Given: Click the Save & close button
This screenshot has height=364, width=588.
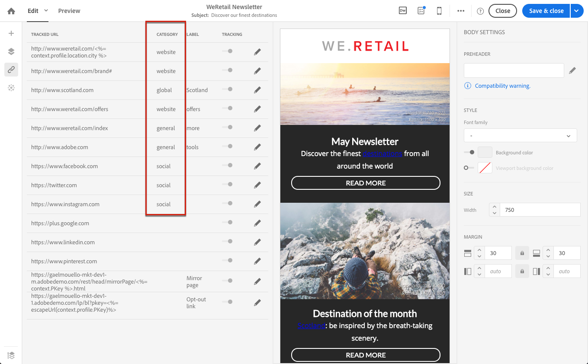Looking at the screenshot, I should 546,11.
